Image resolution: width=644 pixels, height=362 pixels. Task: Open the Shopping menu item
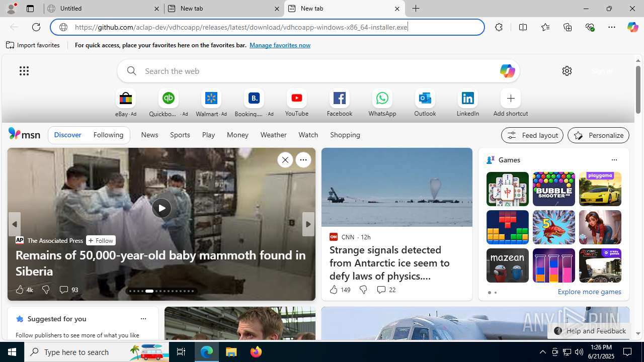point(345,135)
